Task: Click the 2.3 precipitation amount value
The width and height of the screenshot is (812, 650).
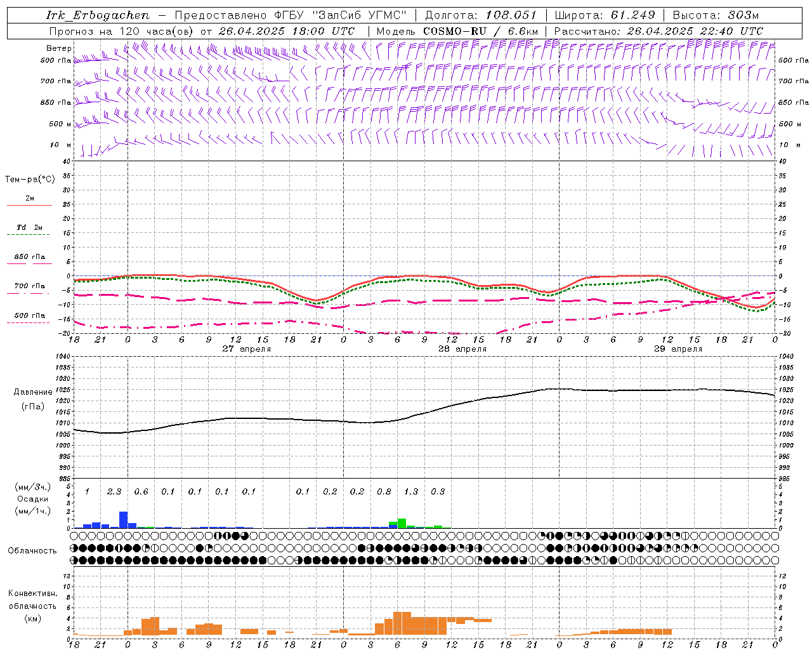Action: pos(114,492)
